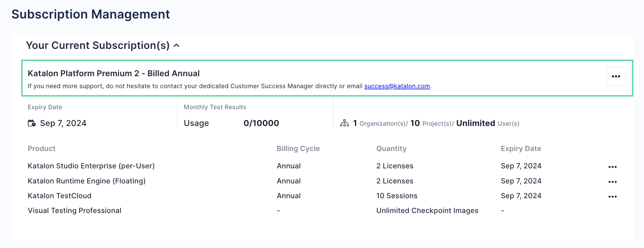Screen dimensions: 644x248
Task: Open options for Katalon Studio Enterprise row
Action: pos(612,167)
